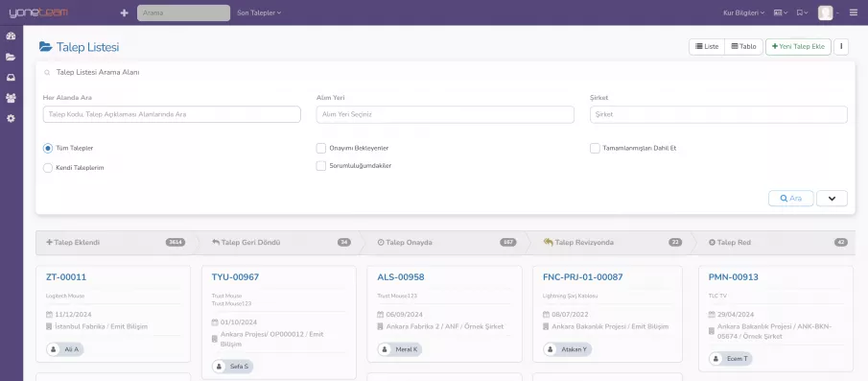This screenshot has height=381, width=868.
Task: Click the Yeni Talep Ekle button
Action: pyautogui.click(x=798, y=47)
